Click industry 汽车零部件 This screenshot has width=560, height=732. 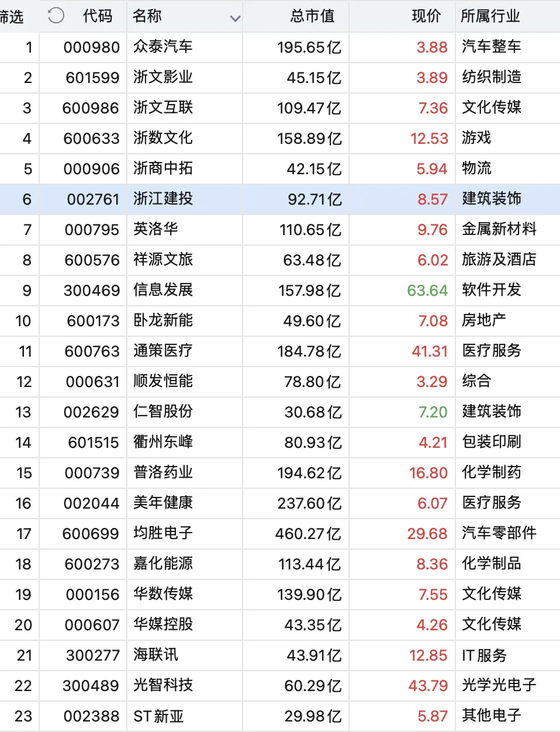pyautogui.click(x=499, y=533)
